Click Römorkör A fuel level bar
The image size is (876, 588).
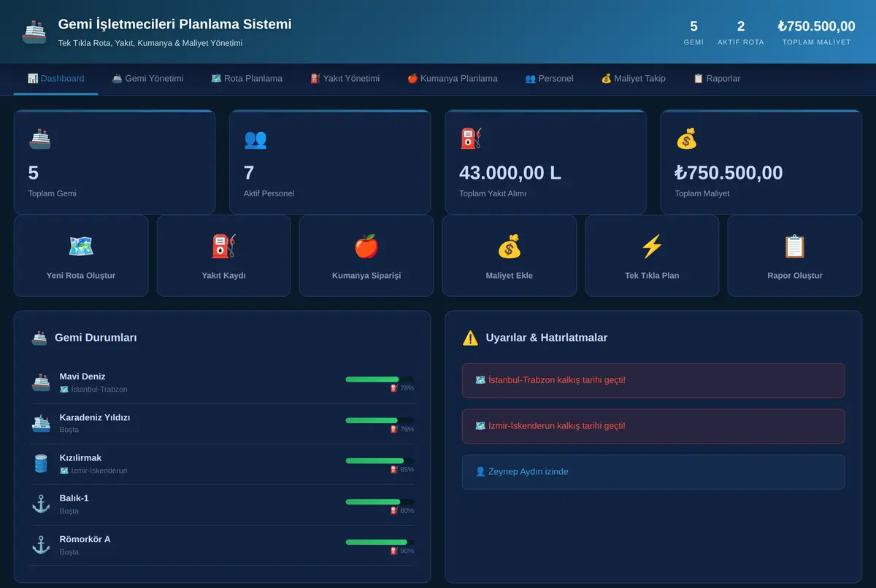[x=380, y=542]
